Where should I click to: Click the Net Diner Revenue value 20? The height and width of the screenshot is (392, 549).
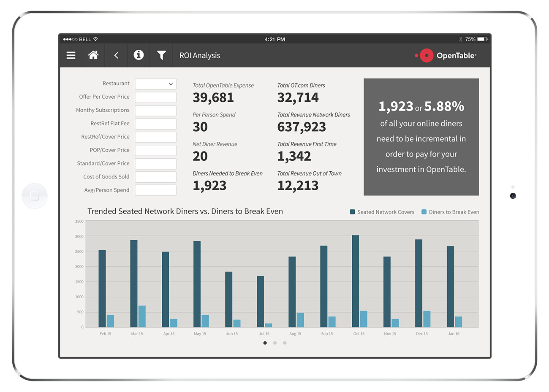coord(200,156)
